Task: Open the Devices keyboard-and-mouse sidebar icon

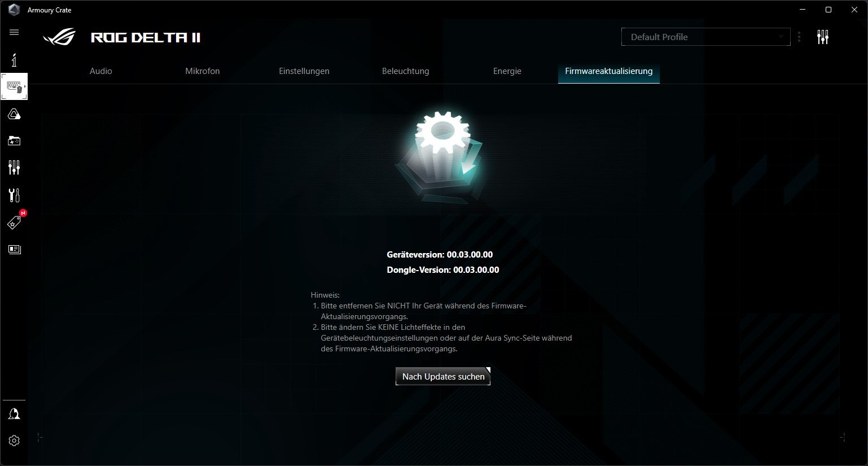Action: click(14, 87)
